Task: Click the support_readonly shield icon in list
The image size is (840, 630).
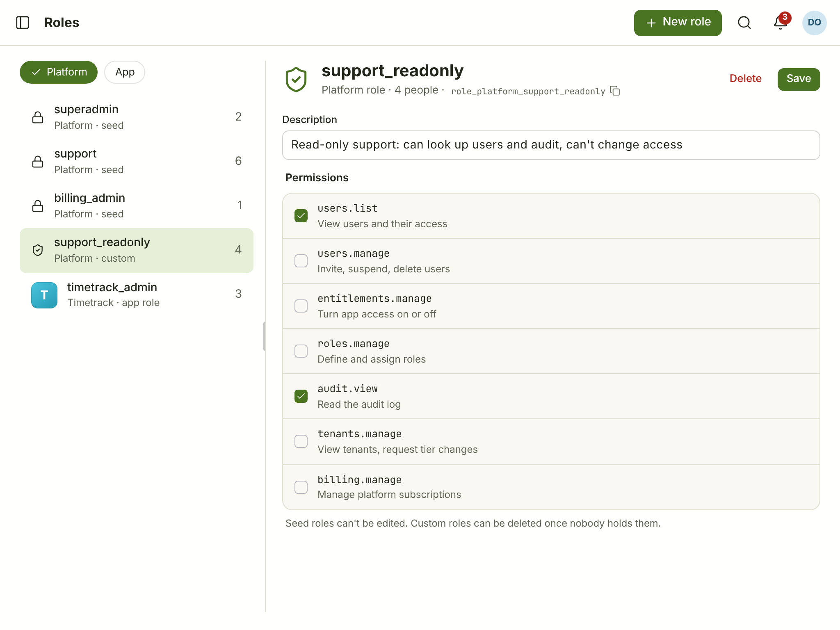Action: [x=38, y=250]
